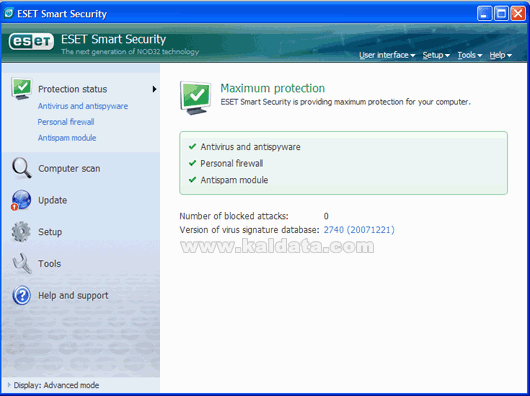530x396 pixels.
Task: Click virus signature version 2740 (20071221) link
Action: (x=359, y=230)
